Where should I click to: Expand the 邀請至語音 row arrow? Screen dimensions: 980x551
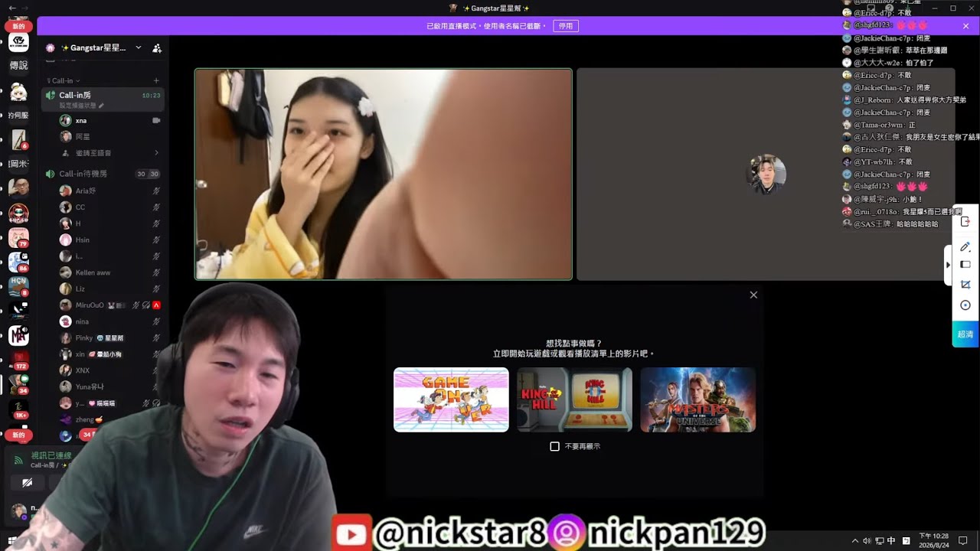(x=156, y=152)
